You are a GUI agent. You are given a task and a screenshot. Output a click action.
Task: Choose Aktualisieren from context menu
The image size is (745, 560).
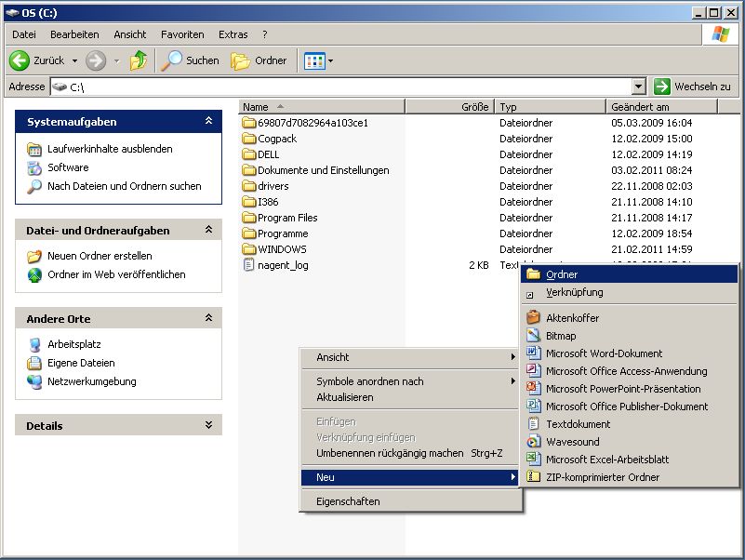point(410,397)
